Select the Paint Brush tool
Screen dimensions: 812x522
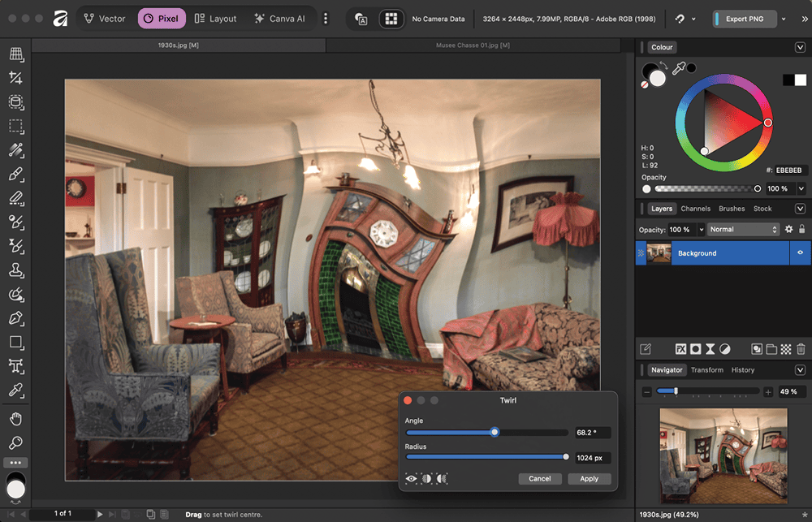15,174
